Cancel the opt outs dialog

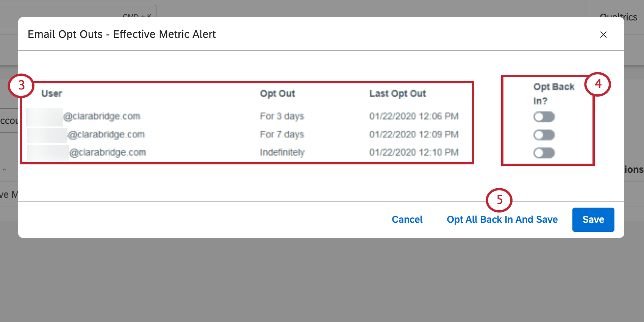[407, 220]
